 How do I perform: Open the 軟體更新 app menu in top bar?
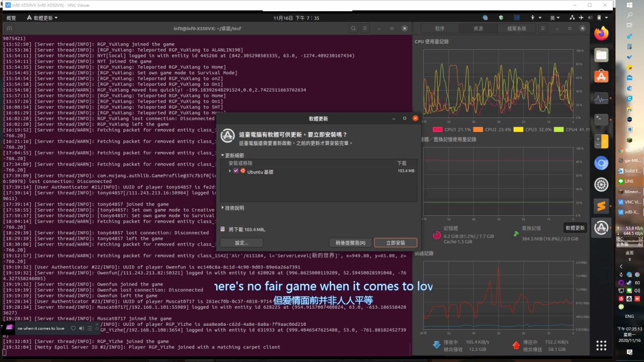[42, 18]
